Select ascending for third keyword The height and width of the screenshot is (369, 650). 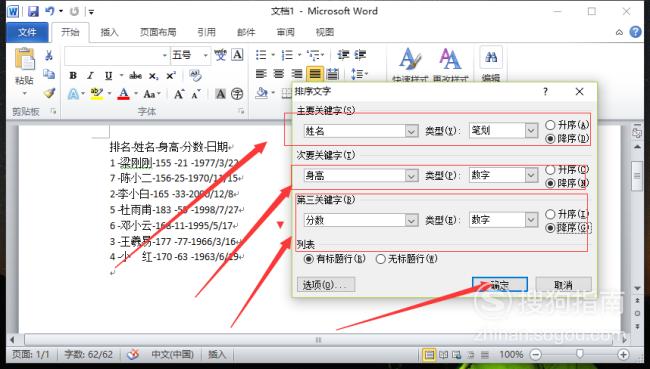(550, 214)
